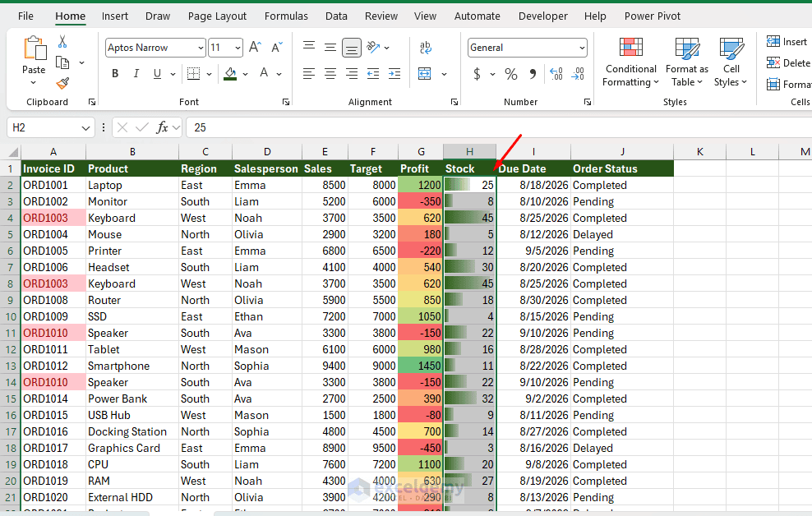This screenshot has height=516, width=812.
Task: Click the Middle Align icon
Action: 330,48
